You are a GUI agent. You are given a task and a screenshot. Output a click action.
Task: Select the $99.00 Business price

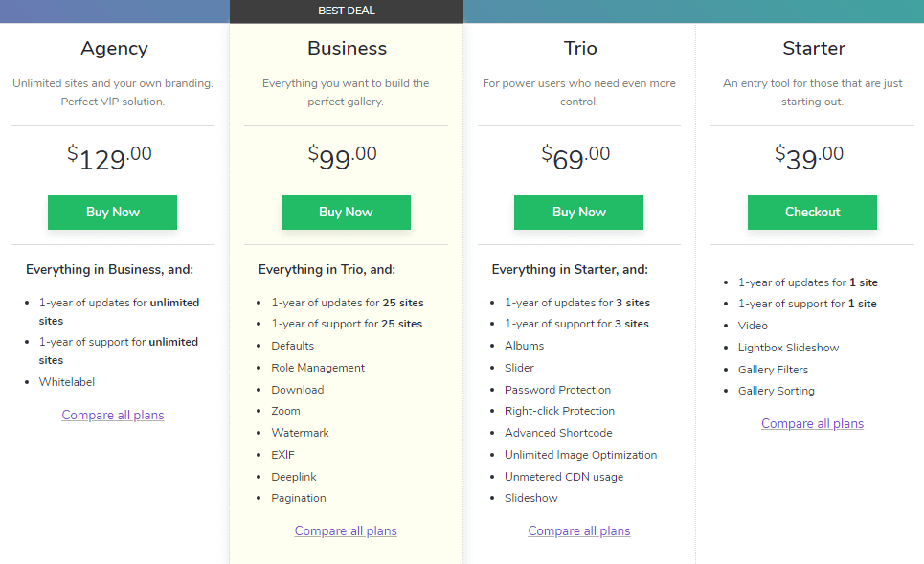pyautogui.click(x=343, y=157)
